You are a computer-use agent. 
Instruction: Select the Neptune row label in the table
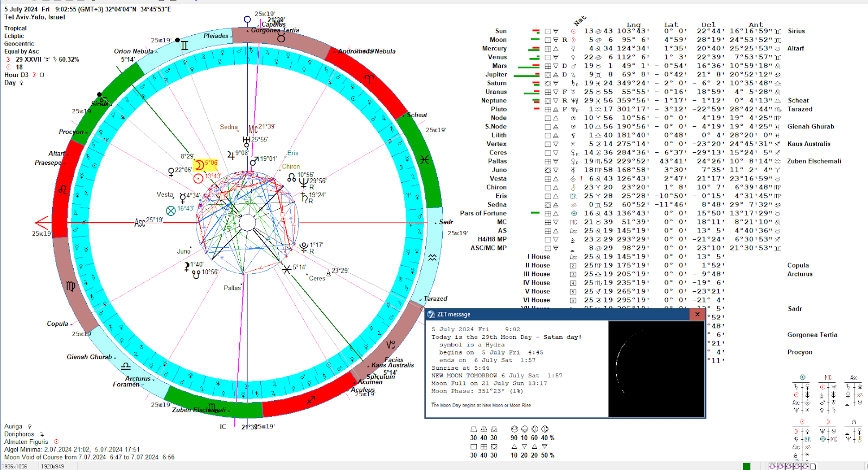(x=494, y=100)
